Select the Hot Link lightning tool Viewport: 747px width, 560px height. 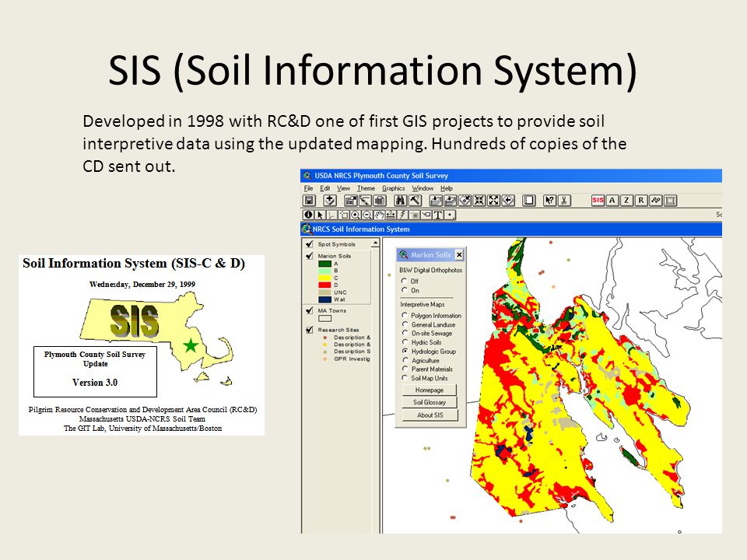coord(402,215)
